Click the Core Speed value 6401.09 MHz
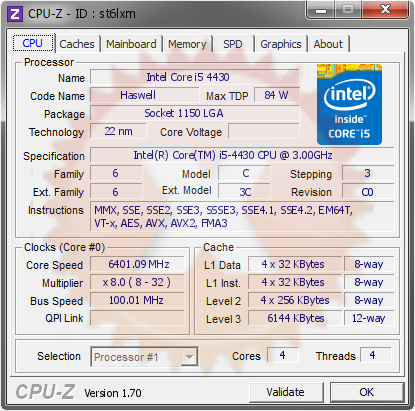 point(137,265)
